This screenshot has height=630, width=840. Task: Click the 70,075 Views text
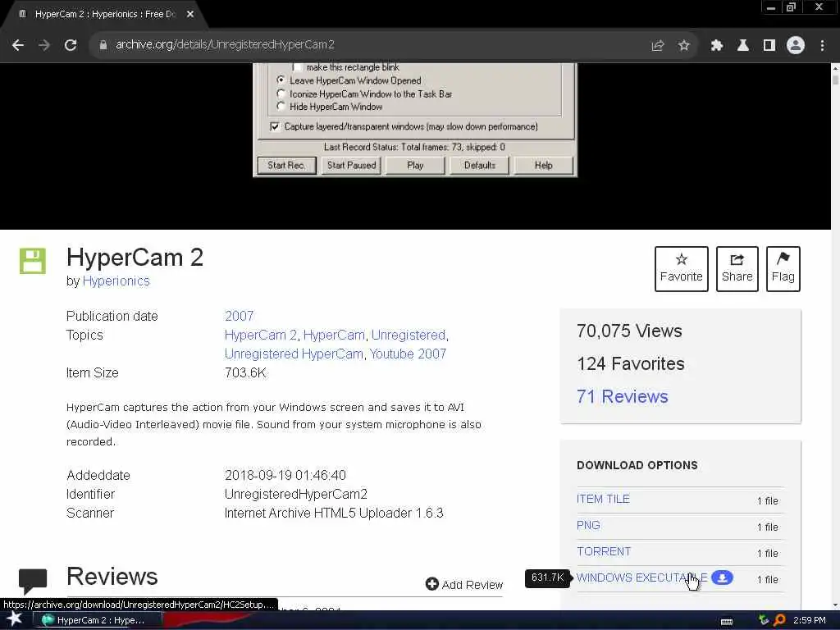click(629, 331)
